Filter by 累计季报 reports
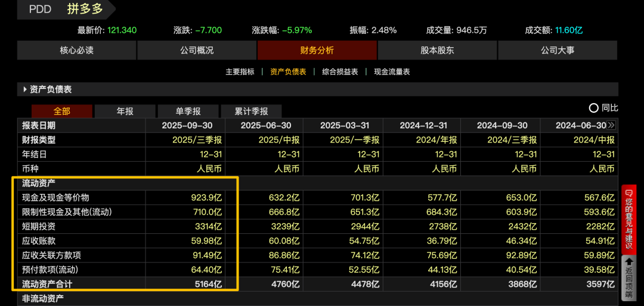This screenshot has width=644, height=306. pyautogui.click(x=251, y=112)
